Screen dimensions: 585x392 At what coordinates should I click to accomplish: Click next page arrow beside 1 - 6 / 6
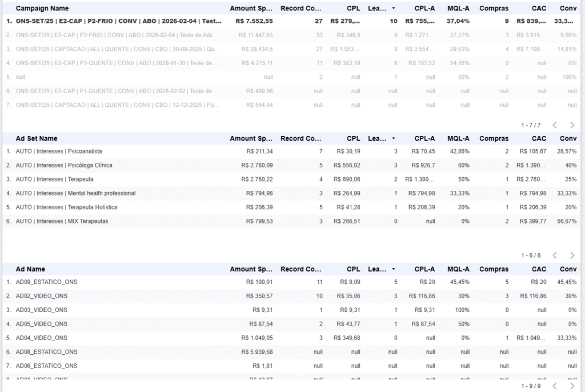572,255
